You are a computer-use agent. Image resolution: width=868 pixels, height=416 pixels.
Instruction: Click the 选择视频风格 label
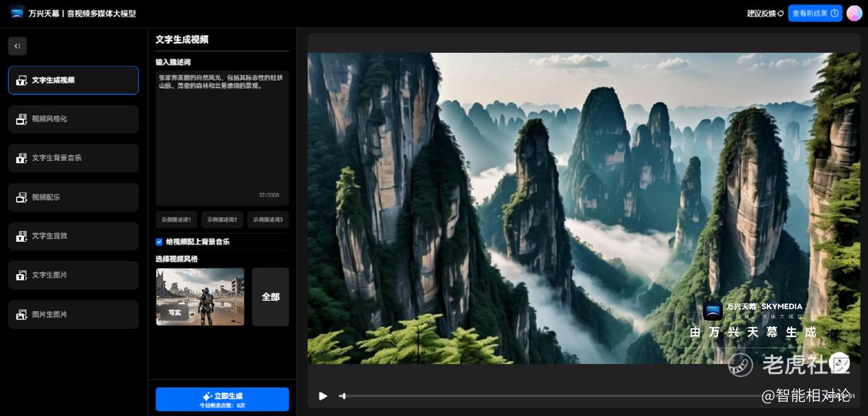pyautogui.click(x=177, y=259)
